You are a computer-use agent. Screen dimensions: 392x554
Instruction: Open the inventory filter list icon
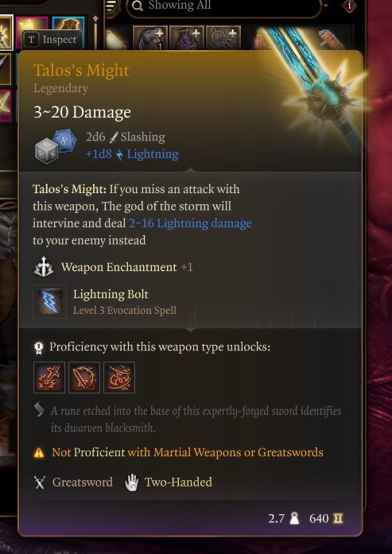111,7
